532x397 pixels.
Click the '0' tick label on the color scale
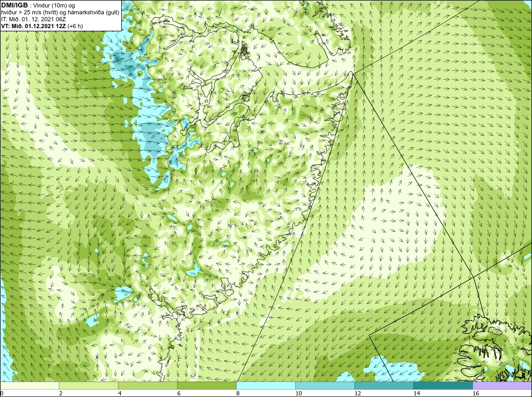click(x=2, y=393)
